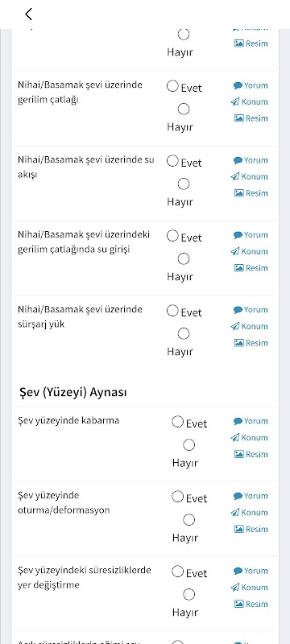Viewport: 290px width, 644px height.
Task: Tap Konum icon for su akışı row
Action: point(250,176)
